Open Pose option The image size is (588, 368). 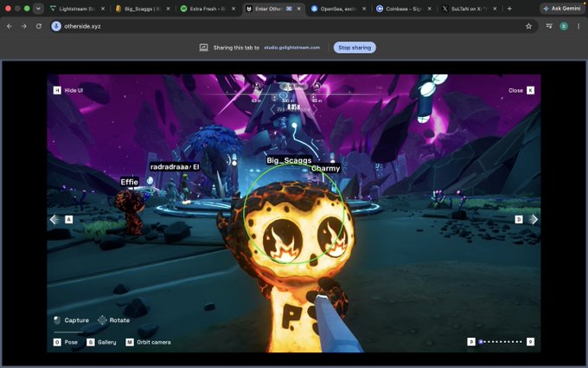click(x=66, y=343)
